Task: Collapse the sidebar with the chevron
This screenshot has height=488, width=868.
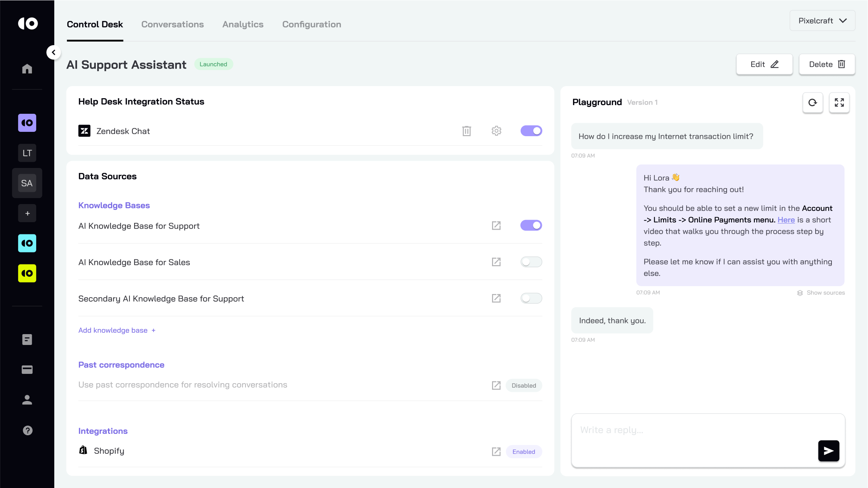Action: 54,52
